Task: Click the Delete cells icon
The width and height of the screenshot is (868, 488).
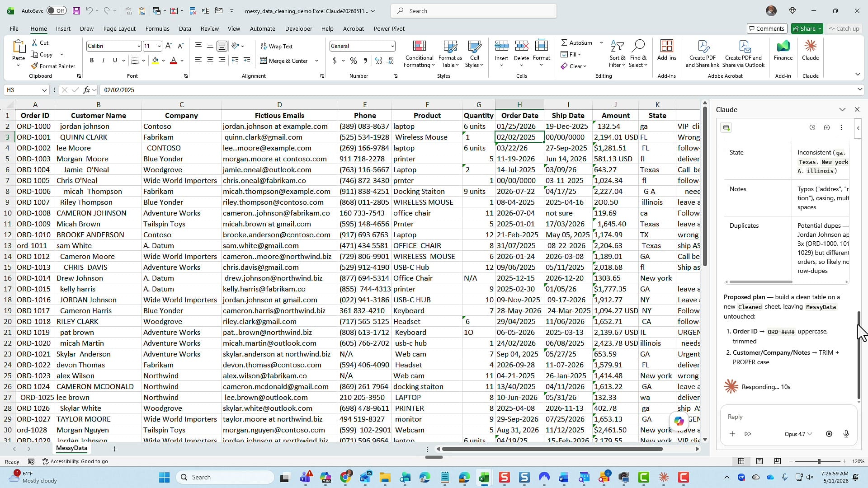Action: [521, 46]
